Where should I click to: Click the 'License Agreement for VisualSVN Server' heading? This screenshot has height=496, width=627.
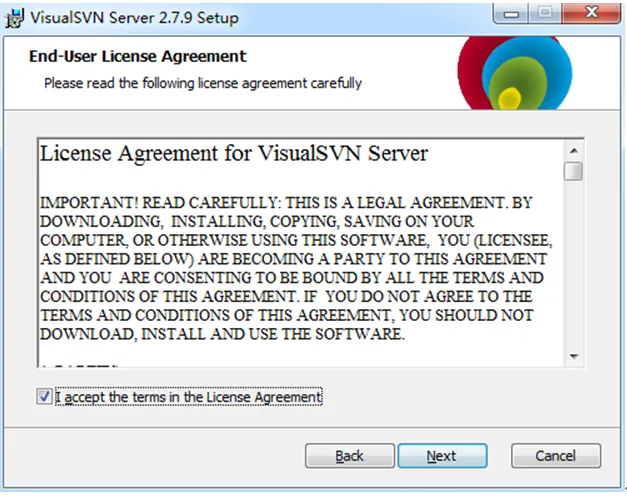coord(234,154)
